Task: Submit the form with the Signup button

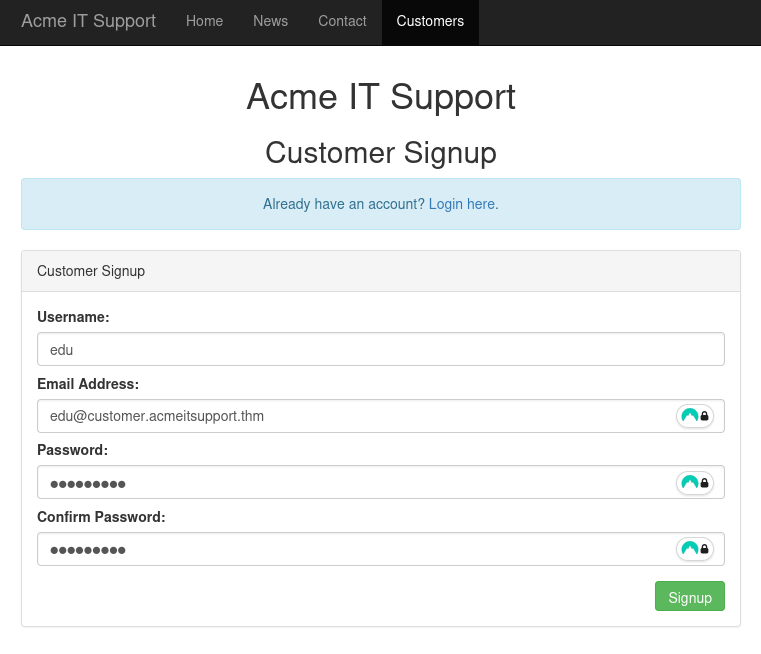Action: point(690,596)
